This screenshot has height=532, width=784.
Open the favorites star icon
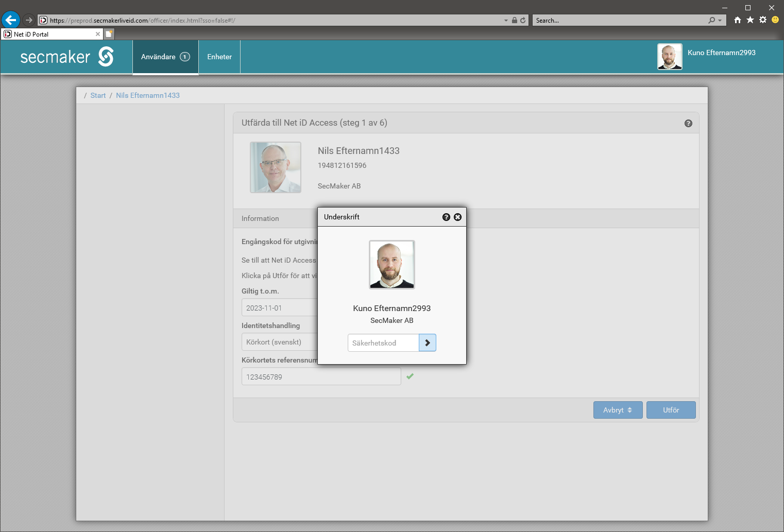click(x=750, y=20)
